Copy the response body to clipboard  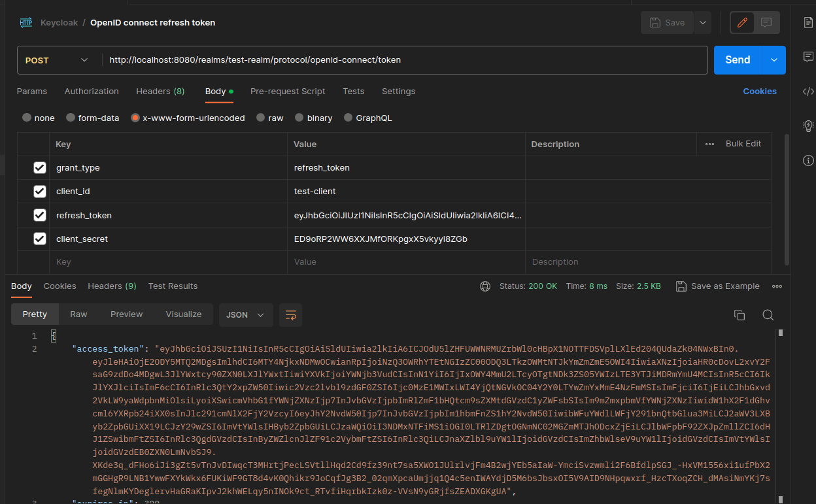(x=739, y=315)
